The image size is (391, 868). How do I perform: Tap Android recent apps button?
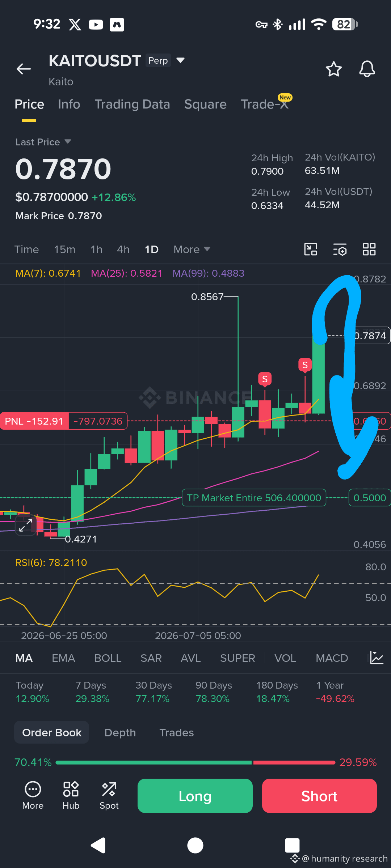292,845
